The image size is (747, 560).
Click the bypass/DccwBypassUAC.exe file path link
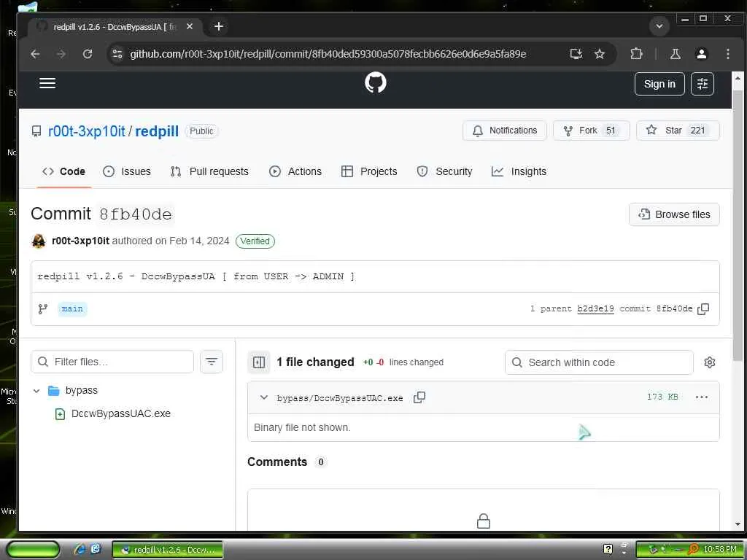pyautogui.click(x=340, y=398)
